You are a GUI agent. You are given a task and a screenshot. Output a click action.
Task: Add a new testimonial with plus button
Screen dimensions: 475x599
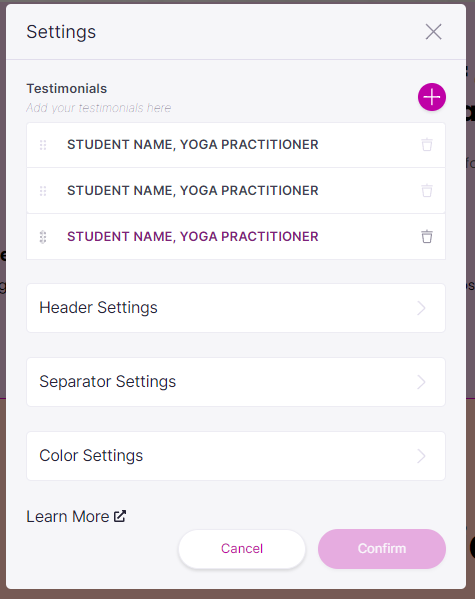pyautogui.click(x=432, y=97)
